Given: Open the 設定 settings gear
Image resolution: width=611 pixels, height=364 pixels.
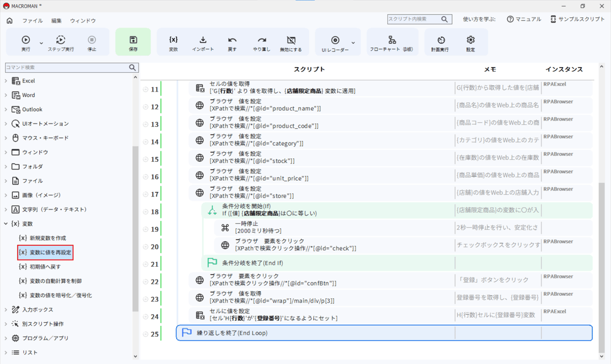Looking at the screenshot, I should 470,43.
